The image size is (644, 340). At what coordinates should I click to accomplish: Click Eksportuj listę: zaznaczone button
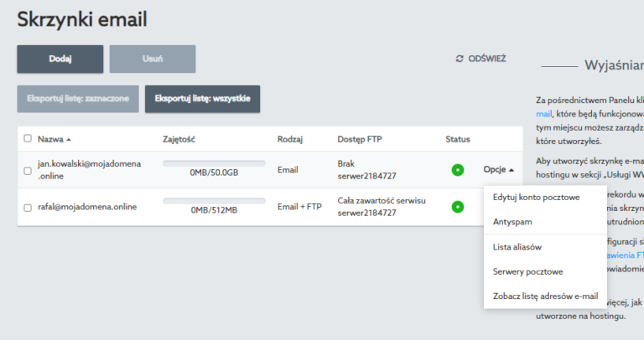(x=78, y=99)
